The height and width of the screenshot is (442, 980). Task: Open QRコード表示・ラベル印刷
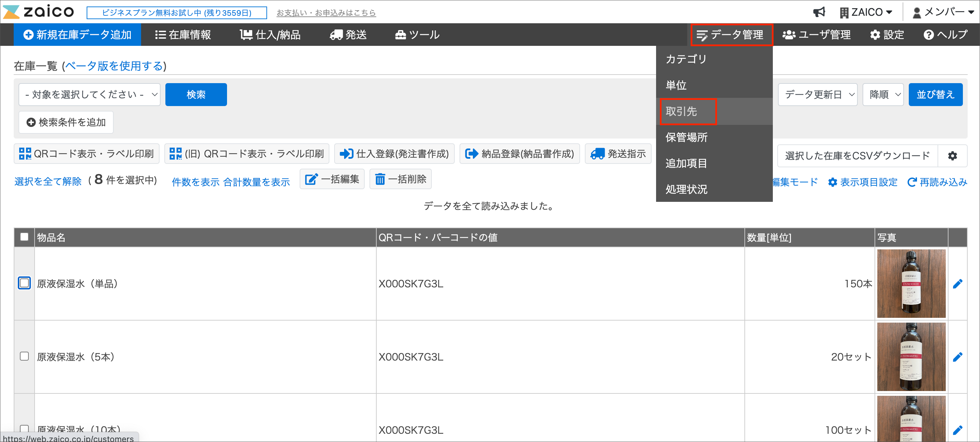point(86,154)
